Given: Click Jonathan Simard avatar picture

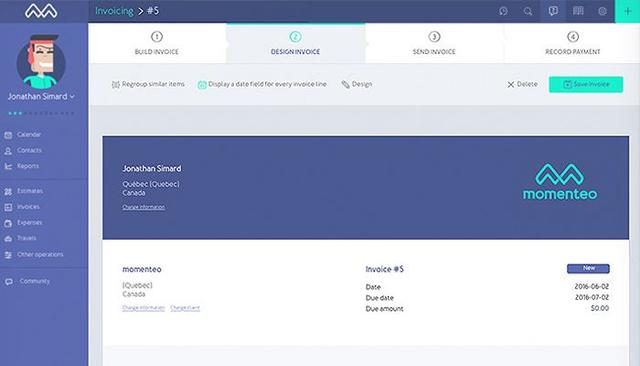Looking at the screenshot, I should 41,62.
